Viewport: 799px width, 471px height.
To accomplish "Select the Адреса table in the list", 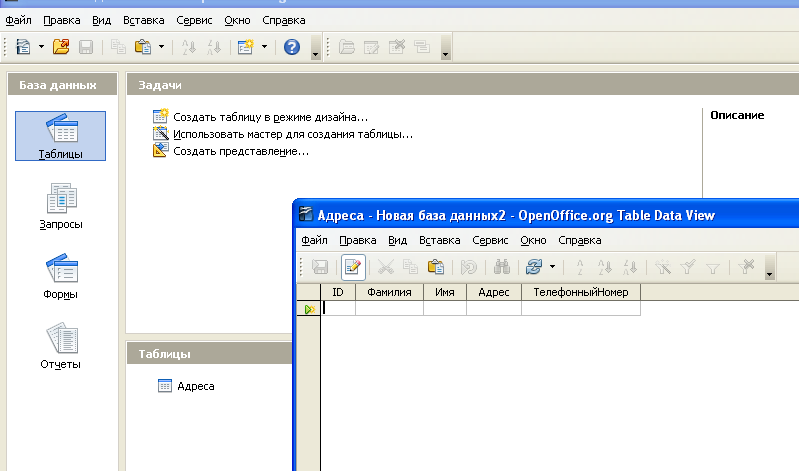I will coord(195,386).
